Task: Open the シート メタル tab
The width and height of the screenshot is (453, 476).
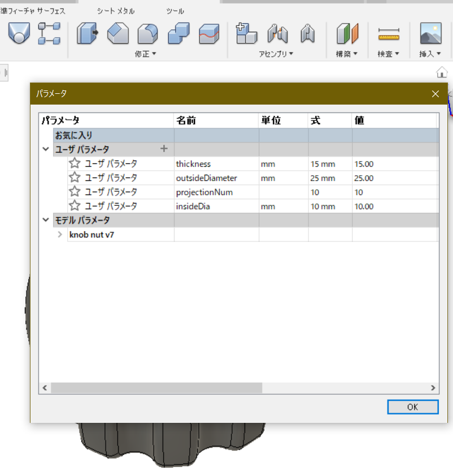Action: (x=116, y=11)
